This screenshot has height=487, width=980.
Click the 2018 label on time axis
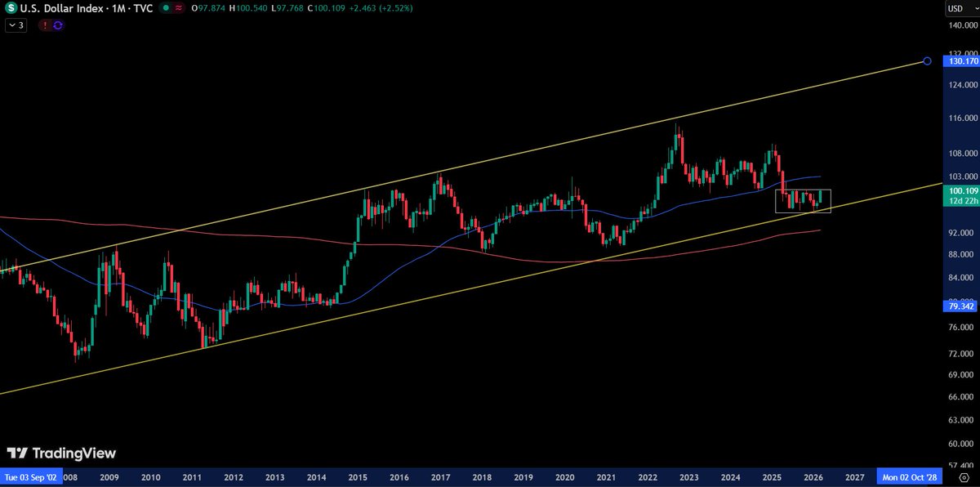click(482, 476)
